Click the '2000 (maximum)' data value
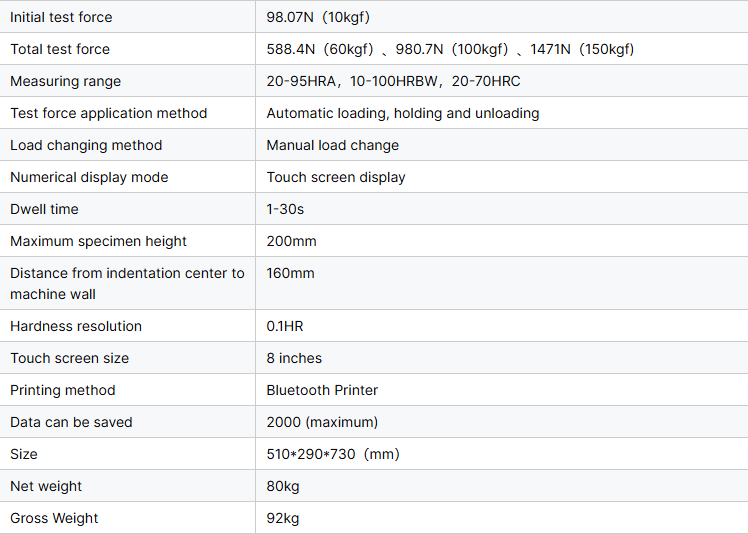Screen dimensions: 748x534 coord(322,422)
